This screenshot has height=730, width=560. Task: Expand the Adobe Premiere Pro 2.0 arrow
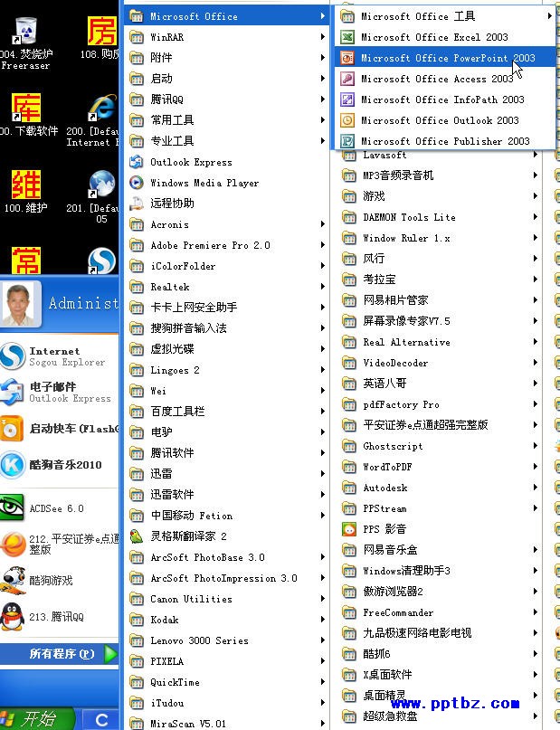tap(323, 245)
